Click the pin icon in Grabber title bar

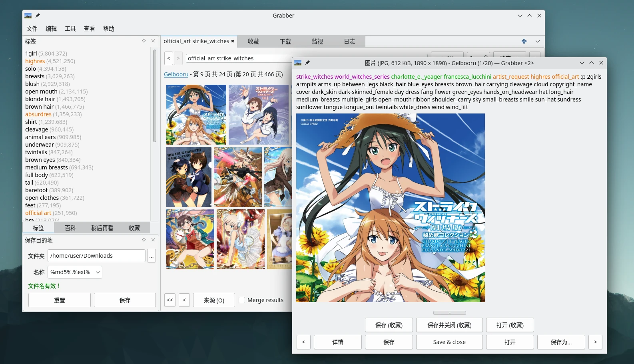point(38,16)
